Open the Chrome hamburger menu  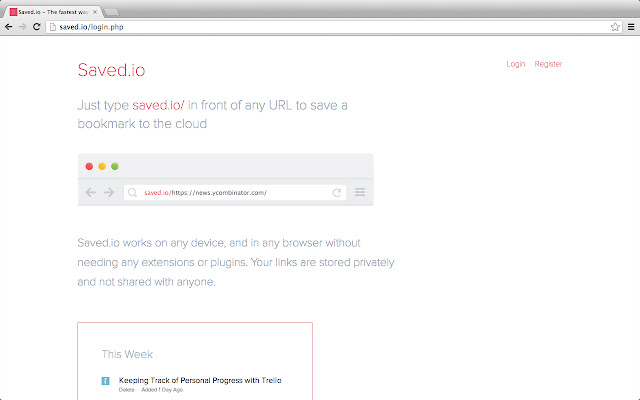point(631,27)
